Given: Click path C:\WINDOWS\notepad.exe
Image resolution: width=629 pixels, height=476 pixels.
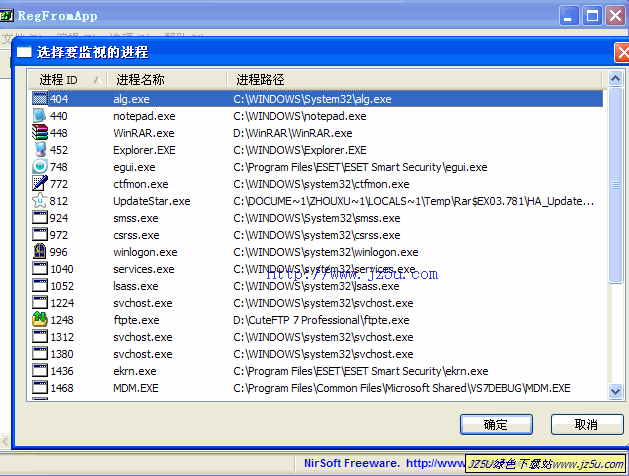Looking at the screenshot, I should (x=300, y=116).
